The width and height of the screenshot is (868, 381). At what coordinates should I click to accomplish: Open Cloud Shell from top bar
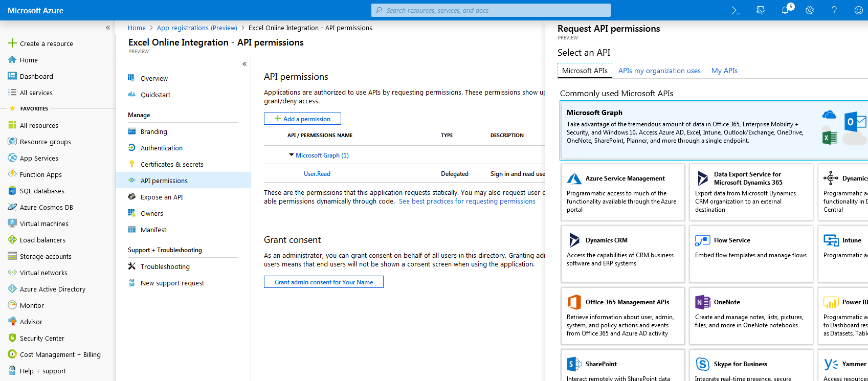736,10
